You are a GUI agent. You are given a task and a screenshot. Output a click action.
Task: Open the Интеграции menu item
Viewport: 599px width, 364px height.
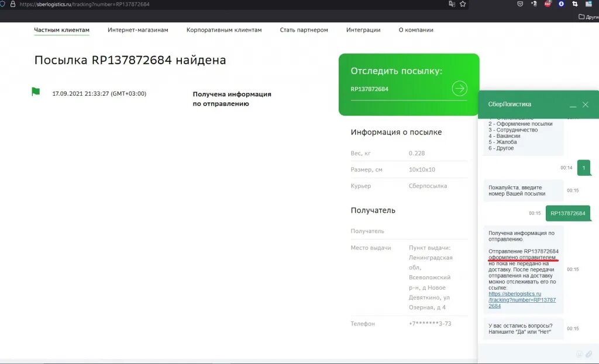click(x=363, y=30)
